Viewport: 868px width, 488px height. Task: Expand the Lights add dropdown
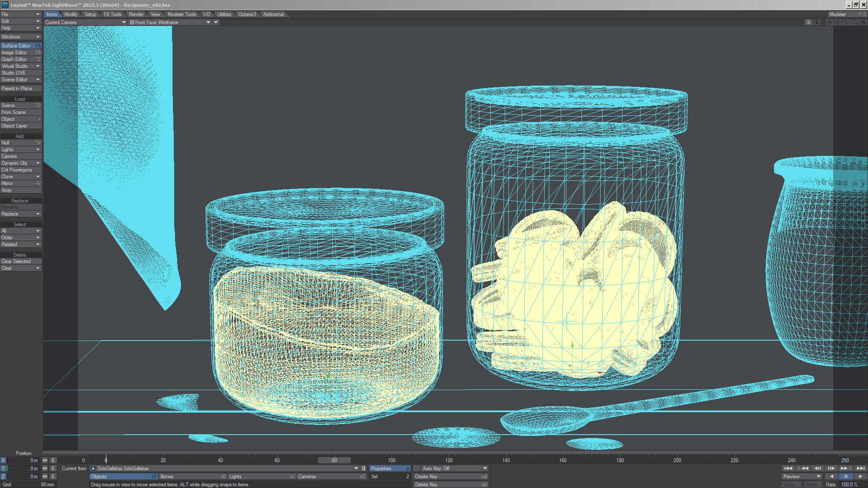(21, 150)
